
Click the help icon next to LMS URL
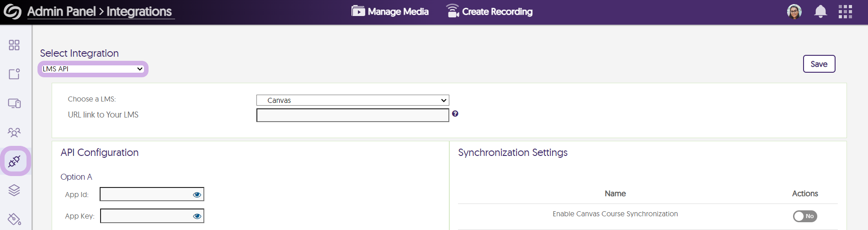[x=455, y=113]
